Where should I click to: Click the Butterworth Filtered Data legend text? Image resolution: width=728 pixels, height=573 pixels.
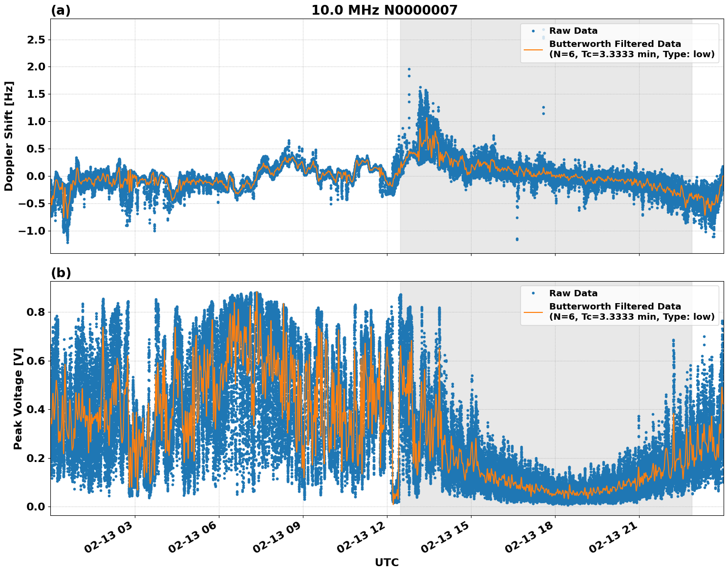tap(615, 44)
